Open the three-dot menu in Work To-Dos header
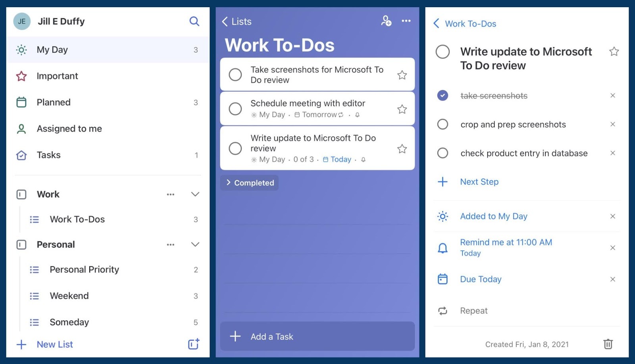 [406, 21]
